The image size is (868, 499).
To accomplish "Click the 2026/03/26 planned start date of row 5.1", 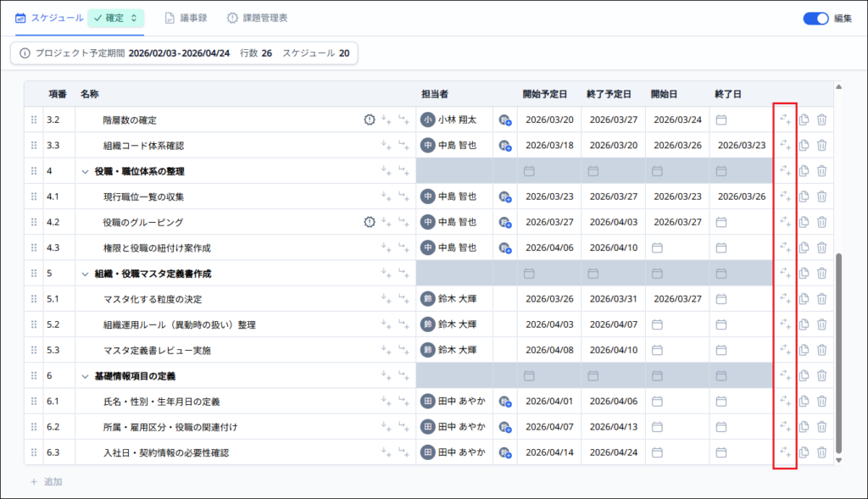I will tap(549, 299).
